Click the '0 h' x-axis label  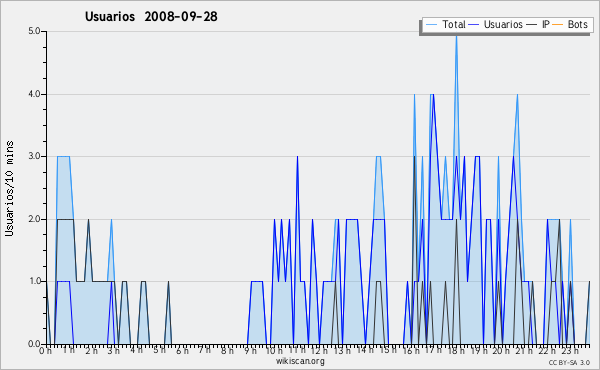tap(46, 351)
